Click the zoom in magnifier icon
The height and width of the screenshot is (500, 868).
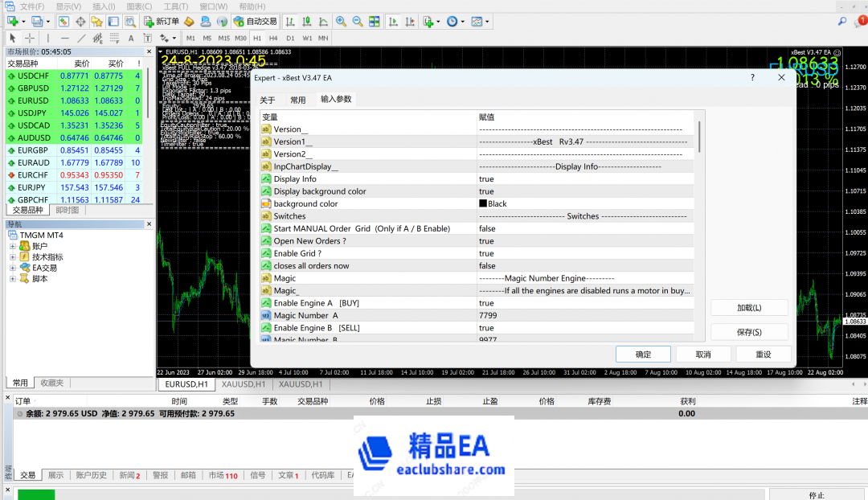341,22
